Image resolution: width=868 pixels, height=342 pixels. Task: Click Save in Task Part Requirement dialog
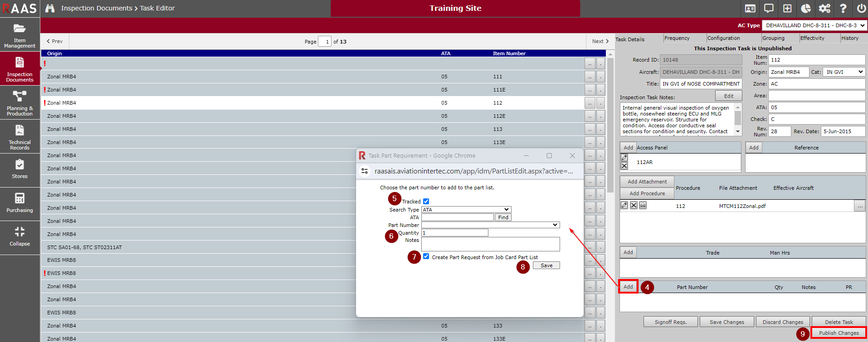(x=546, y=265)
